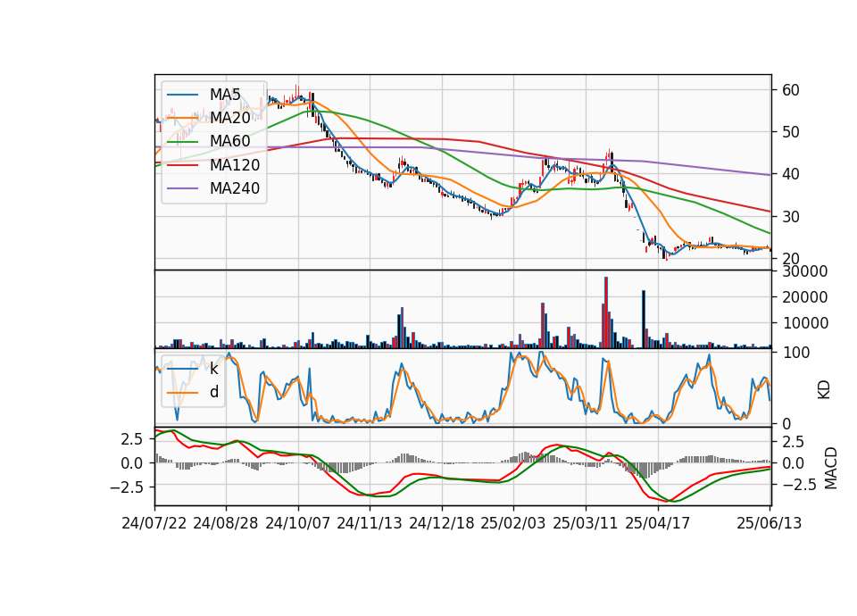Click the MA5 legend label

pos(225,95)
